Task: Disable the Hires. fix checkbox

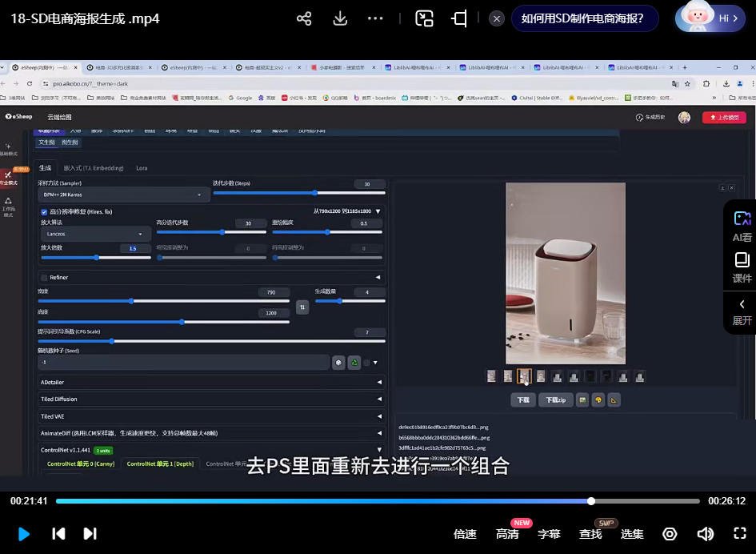Action: [44, 212]
